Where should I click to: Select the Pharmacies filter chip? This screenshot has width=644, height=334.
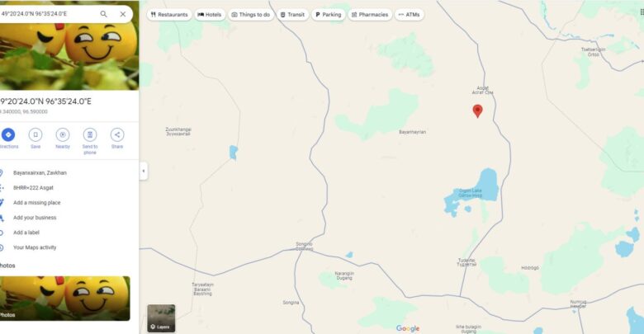(x=370, y=14)
